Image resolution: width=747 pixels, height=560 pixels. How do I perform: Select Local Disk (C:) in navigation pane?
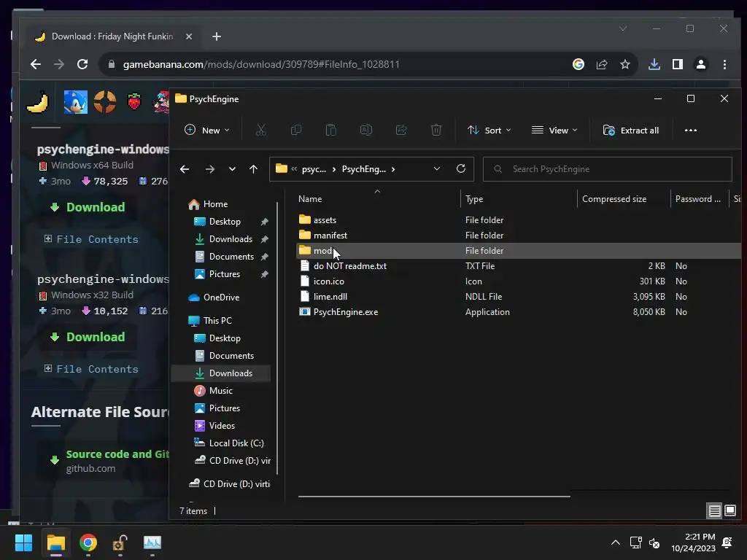click(236, 443)
